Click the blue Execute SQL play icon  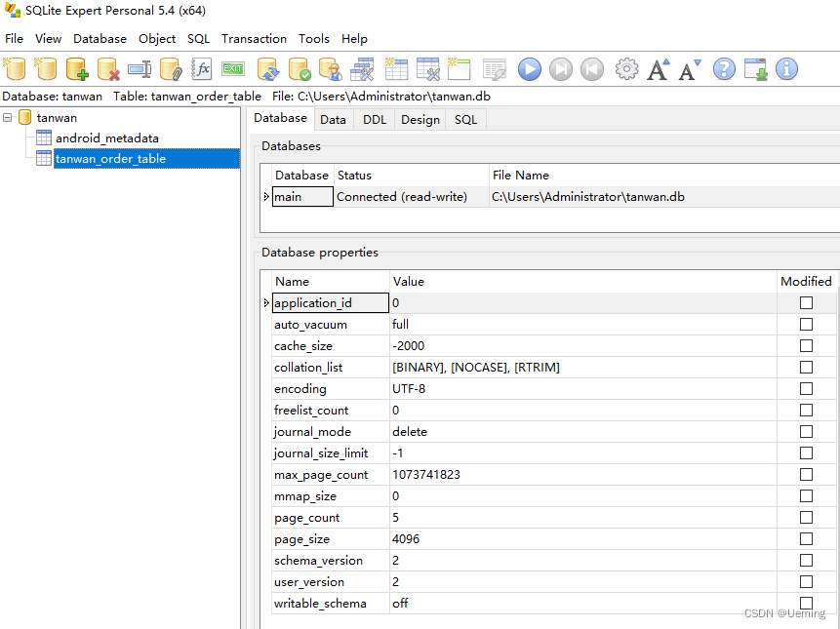530,69
